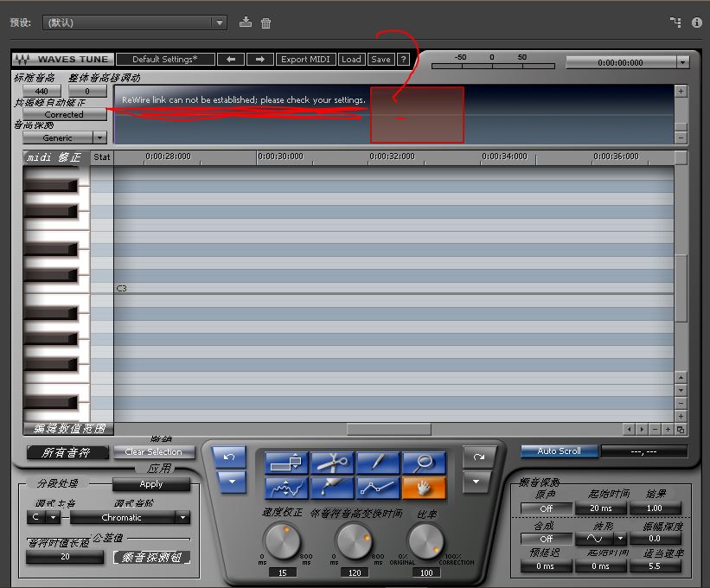Open the time format dropdown at top right
The height and width of the screenshot is (588, 710).
point(683,62)
